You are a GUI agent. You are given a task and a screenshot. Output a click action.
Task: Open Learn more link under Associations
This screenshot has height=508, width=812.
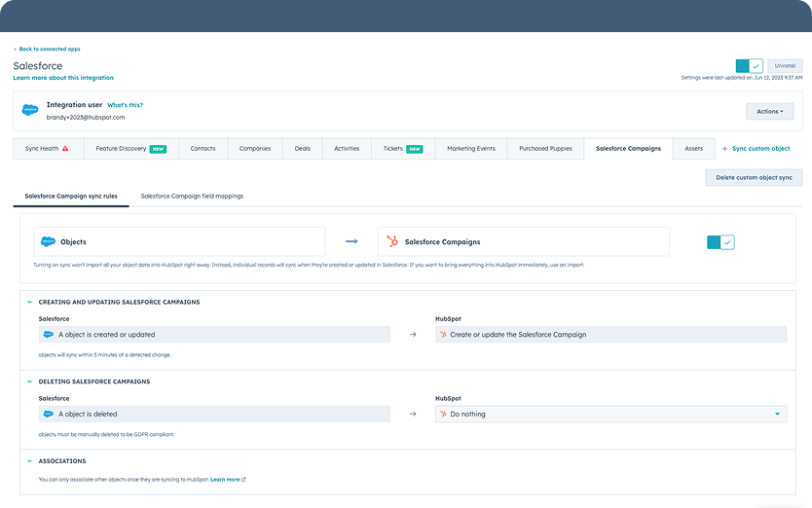click(225, 480)
